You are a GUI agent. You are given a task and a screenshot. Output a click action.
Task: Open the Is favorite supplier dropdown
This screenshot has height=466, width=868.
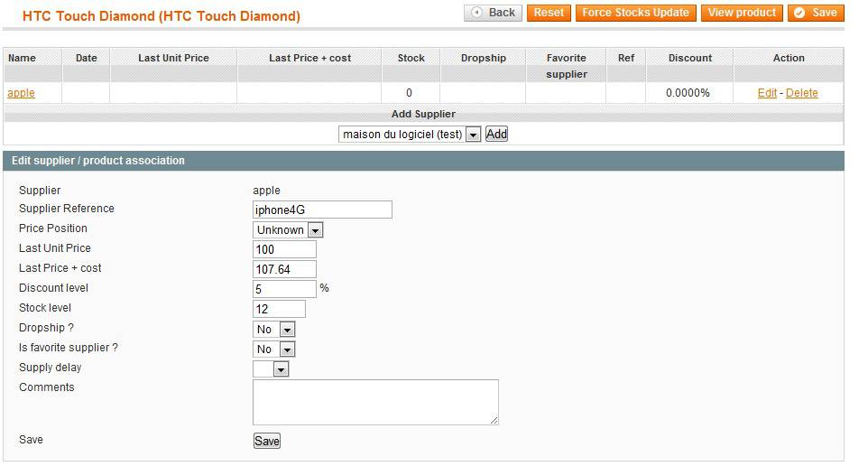point(274,349)
